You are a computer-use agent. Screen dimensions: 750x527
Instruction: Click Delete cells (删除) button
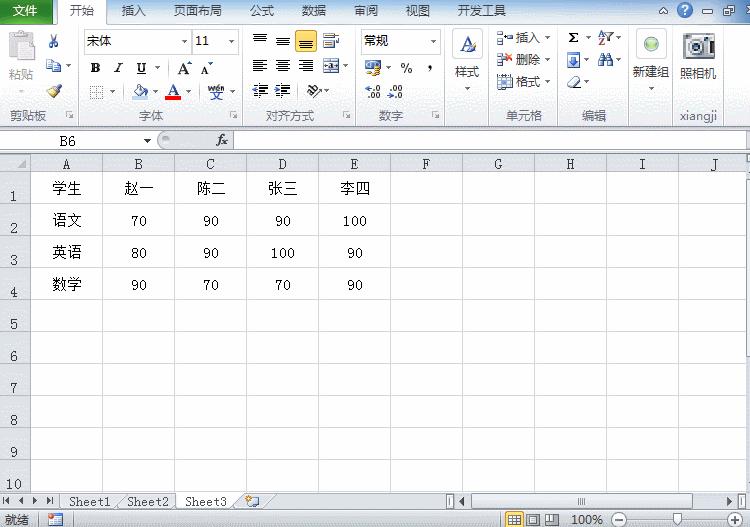[x=523, y=60]
